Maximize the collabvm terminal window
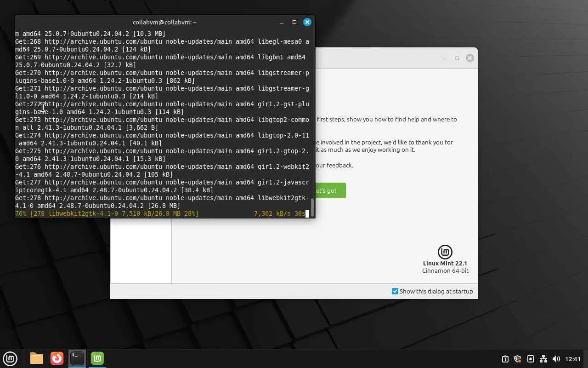 click(x=294, y=22)
